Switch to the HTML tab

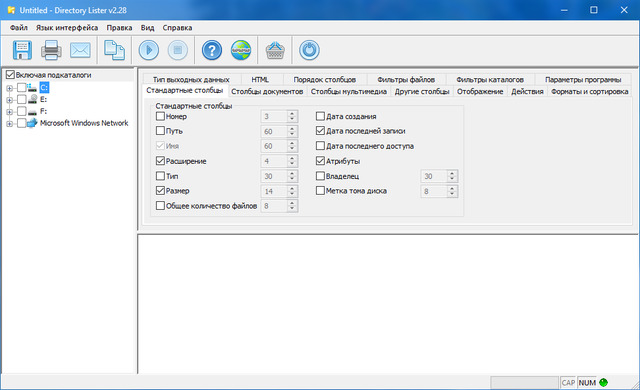pos(260,80)
